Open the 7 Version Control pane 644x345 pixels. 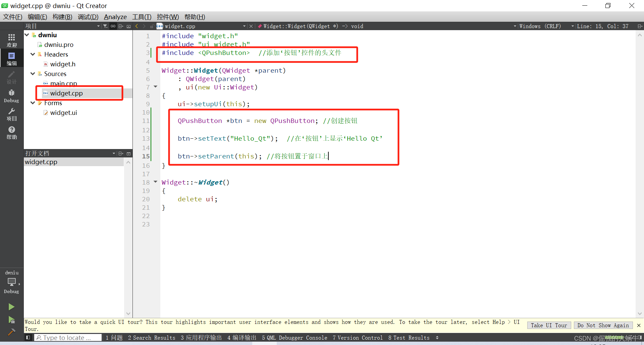[x=358, y=338]
